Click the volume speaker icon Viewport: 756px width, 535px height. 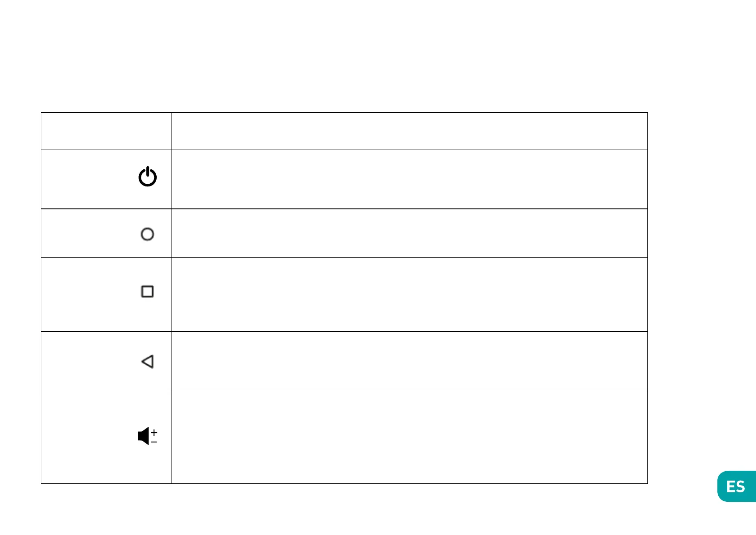tap(144, 436)
